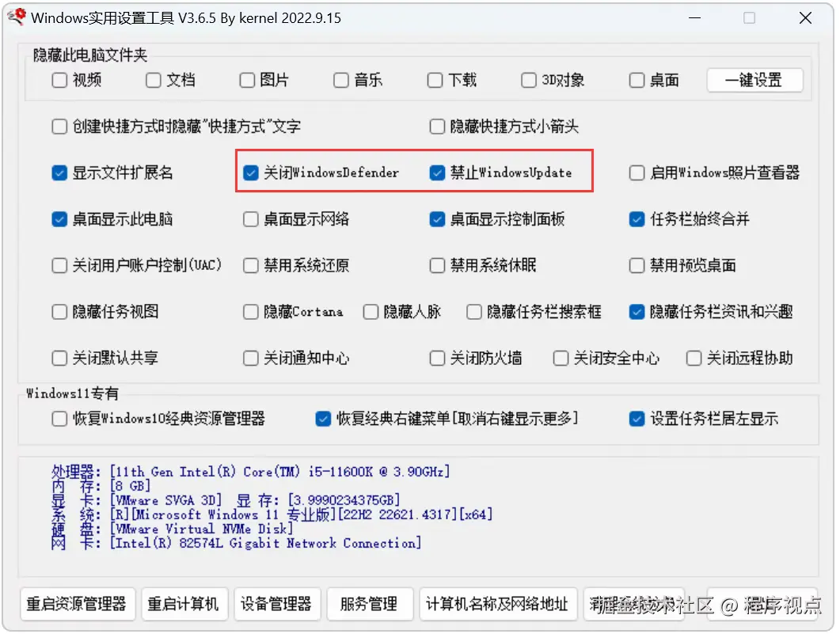Viewport: 840px width, 634px height.
Task: Check 恢复Windows10经典资源管理器
Action: click(59, 419)
